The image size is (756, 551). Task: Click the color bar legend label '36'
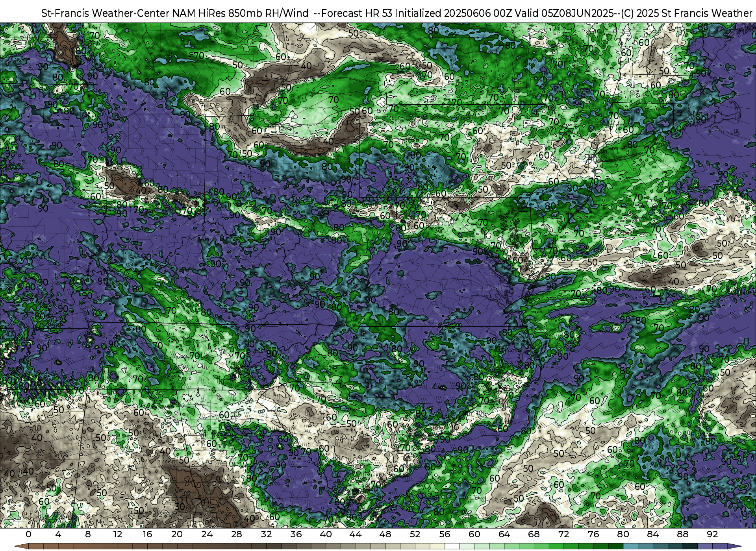[x=296, y=534]
